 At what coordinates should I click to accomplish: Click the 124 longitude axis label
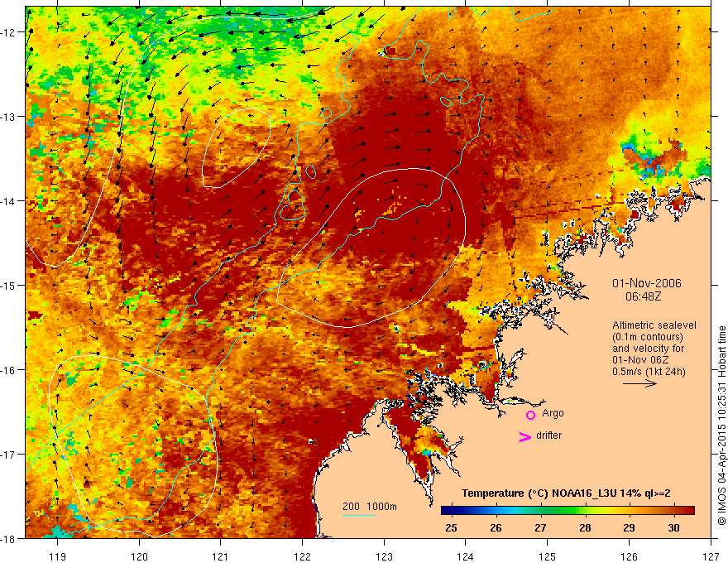(x=466, y=556)
